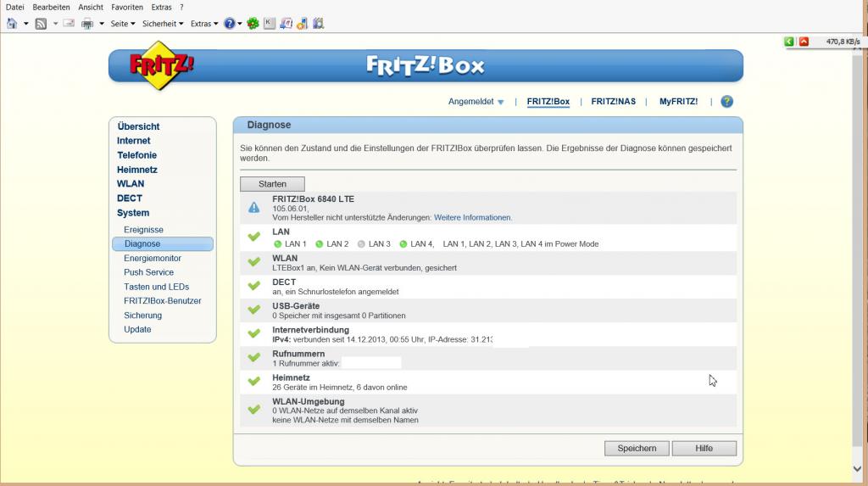868x486 pixels.
Task: Select Diagnose in the sidebar
Action: coord(162,243)
